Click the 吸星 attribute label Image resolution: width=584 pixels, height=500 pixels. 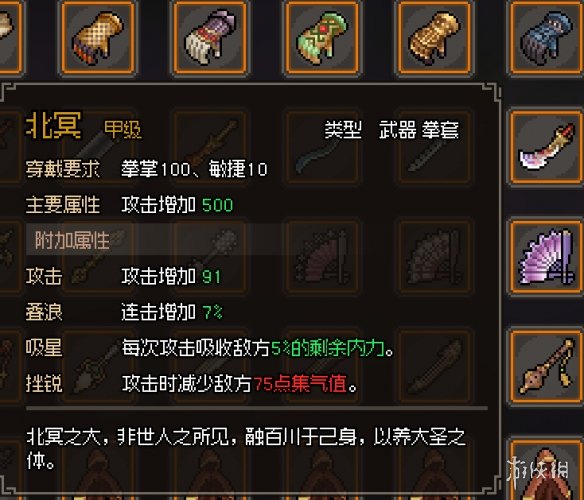44,348
